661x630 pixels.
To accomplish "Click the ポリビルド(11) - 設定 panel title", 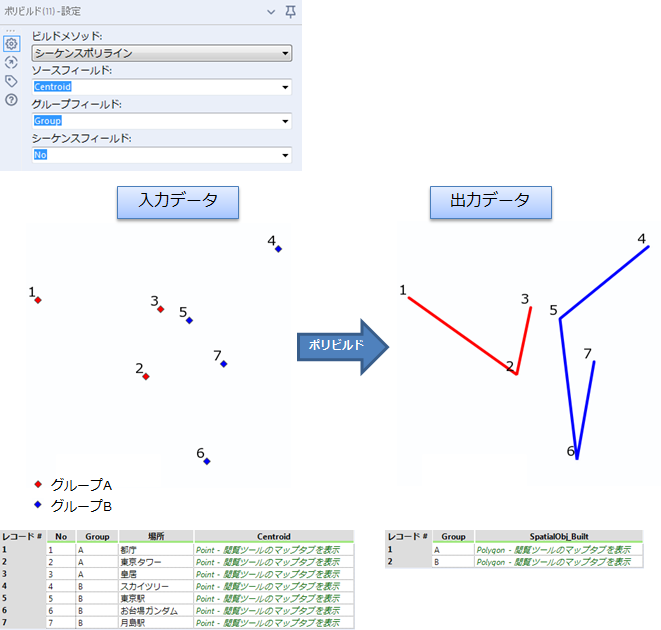I will (x=42, y=11).
